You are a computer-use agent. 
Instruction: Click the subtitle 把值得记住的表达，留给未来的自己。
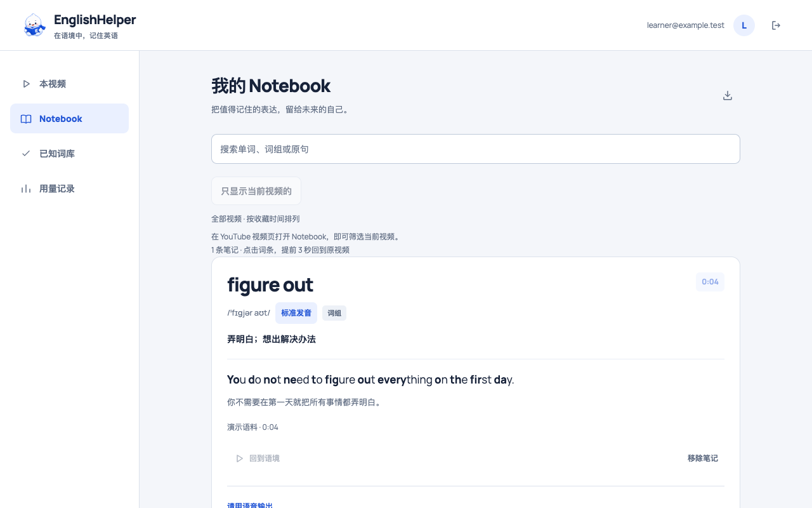(280, 109)
